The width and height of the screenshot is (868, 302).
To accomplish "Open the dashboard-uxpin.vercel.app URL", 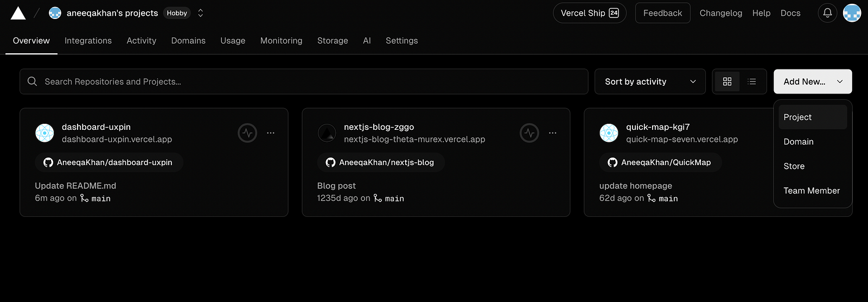I will point(117,140).
